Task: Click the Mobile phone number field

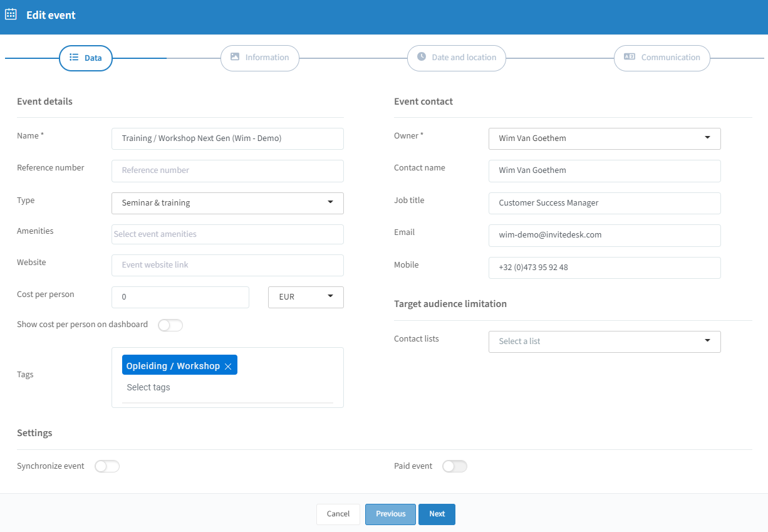Action: 605,268
